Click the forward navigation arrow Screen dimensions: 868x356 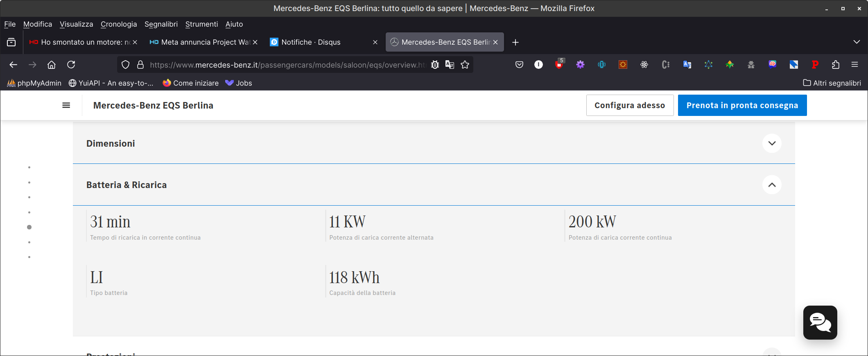click(x=32, y=65)
